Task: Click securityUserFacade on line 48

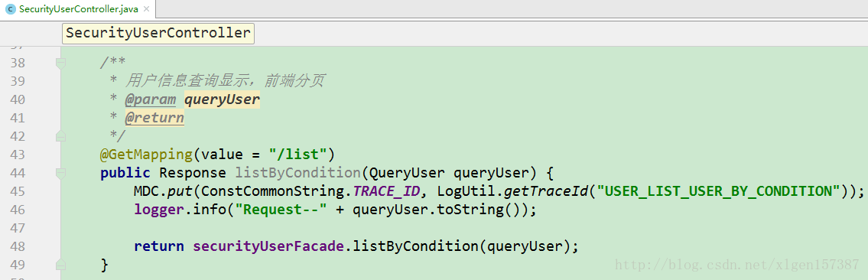Action: click(268, 247)
